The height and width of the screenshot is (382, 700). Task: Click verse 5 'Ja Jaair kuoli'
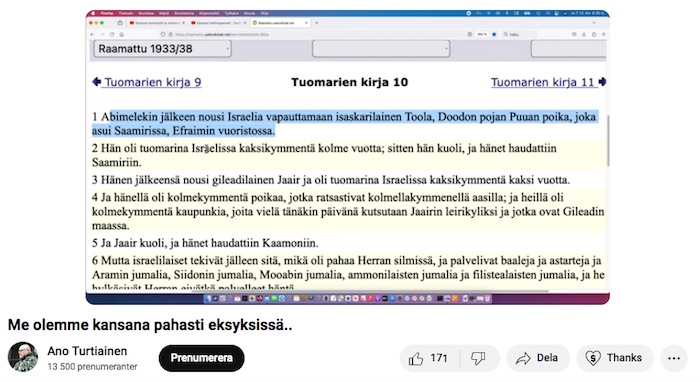click(x=205, y=243)
